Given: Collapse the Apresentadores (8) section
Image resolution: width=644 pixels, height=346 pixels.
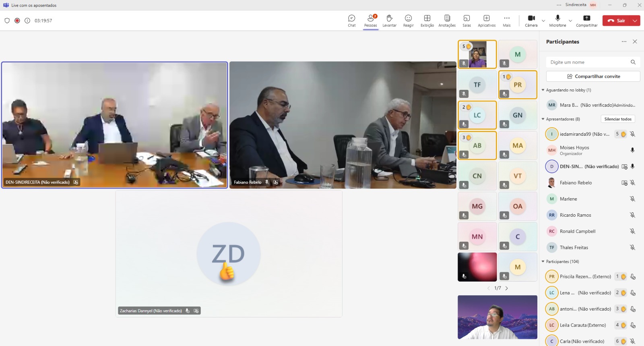Looking at the screenshot, I should [x=543, y=119].
